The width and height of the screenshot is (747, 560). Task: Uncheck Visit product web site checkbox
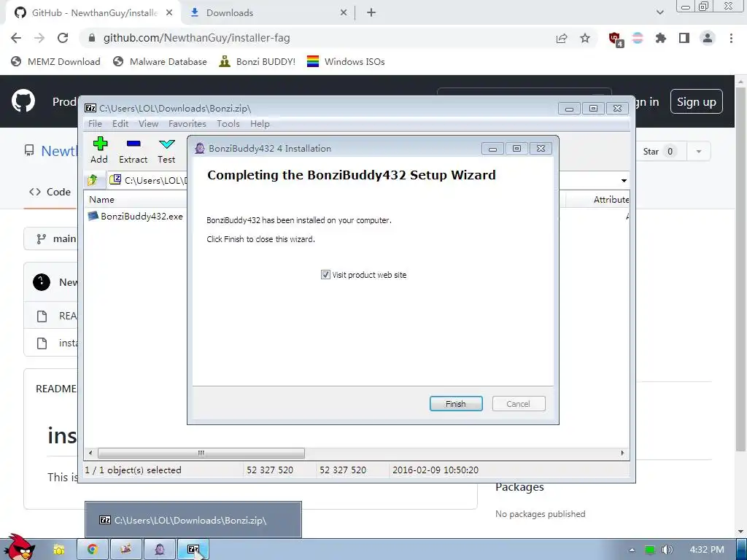pos(325,275)
